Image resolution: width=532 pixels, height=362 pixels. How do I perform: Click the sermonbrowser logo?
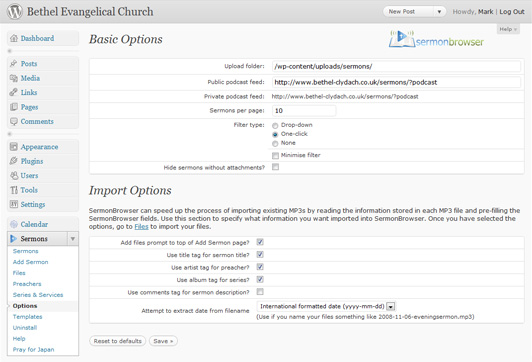(x=436, y=39)
